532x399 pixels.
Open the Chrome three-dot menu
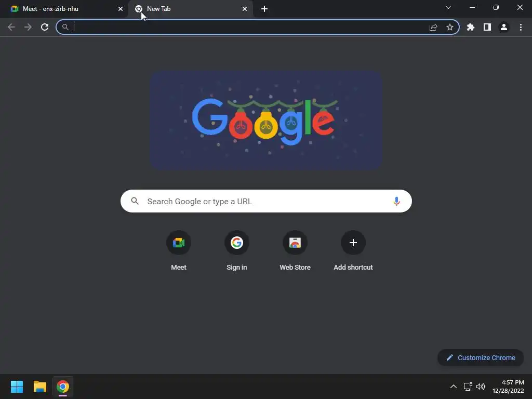click(x=521, y=27)
